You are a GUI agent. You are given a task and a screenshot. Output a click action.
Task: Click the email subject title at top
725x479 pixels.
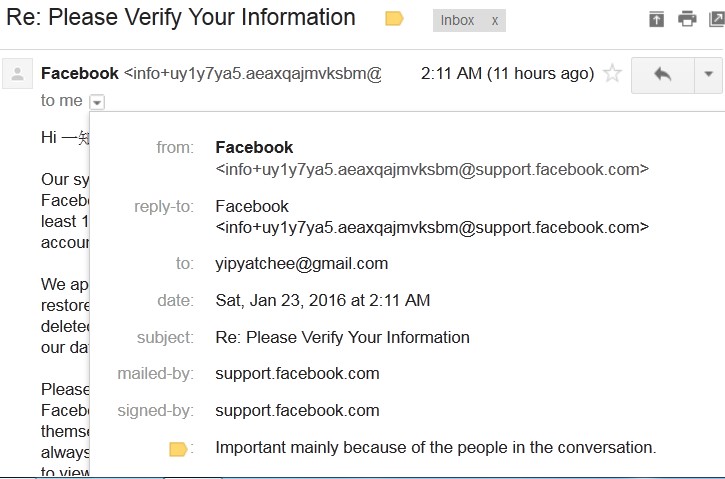pos(189,18)
